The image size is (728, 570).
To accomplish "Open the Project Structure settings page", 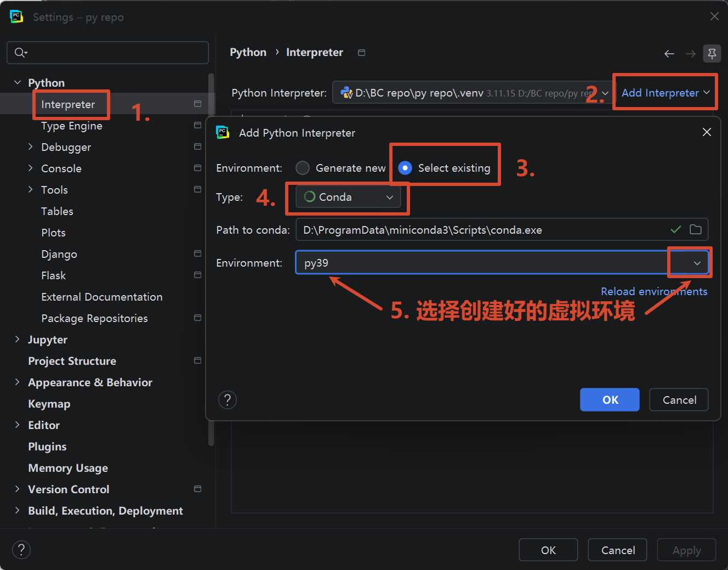I will tap(72, 361).
